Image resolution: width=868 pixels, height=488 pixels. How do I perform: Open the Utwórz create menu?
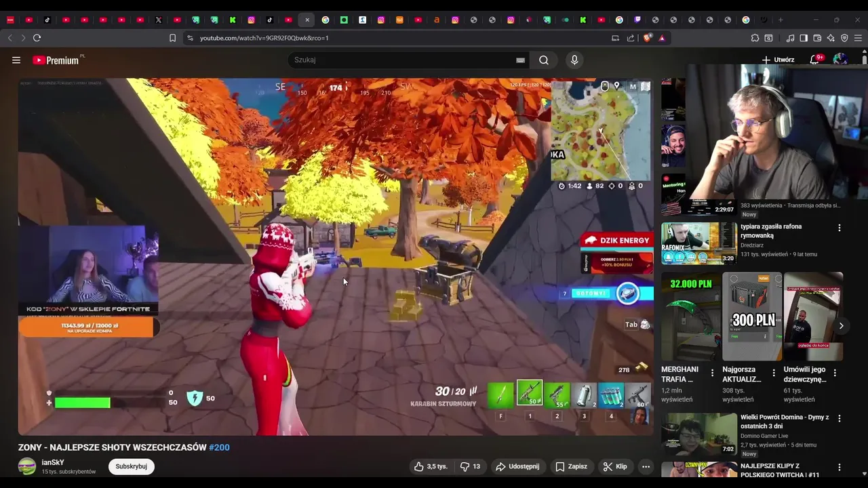click(778, 60)
